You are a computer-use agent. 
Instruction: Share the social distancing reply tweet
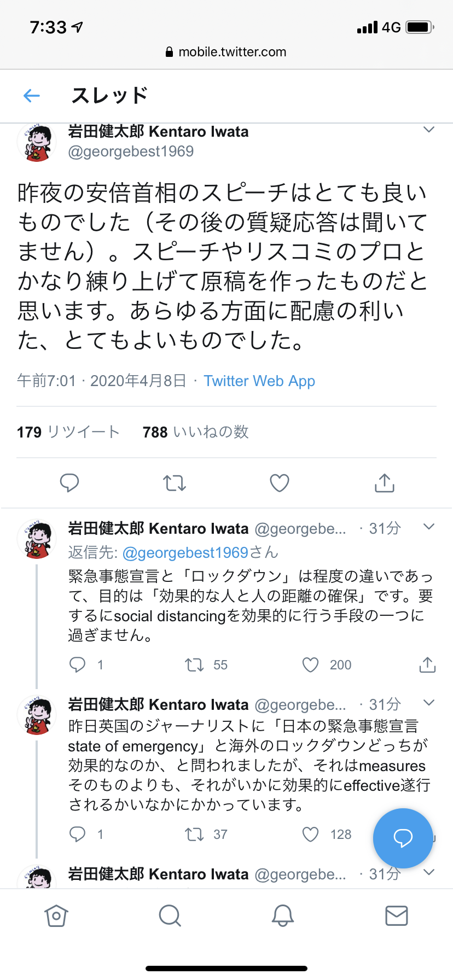(427, 665)
